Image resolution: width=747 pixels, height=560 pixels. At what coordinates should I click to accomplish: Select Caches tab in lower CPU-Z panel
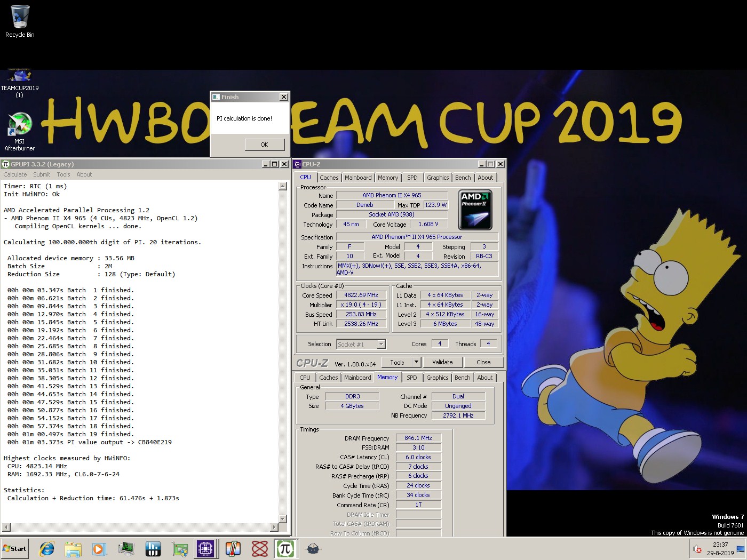point(329,378)
